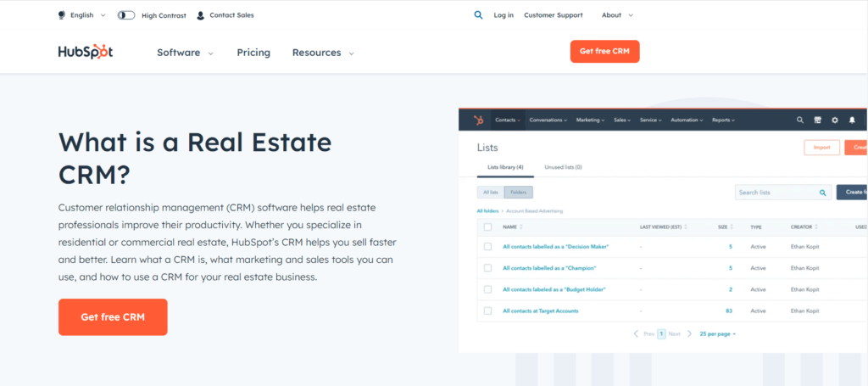Select page 1 in pagination
The image size is (868, 386).
pos(661,334)
